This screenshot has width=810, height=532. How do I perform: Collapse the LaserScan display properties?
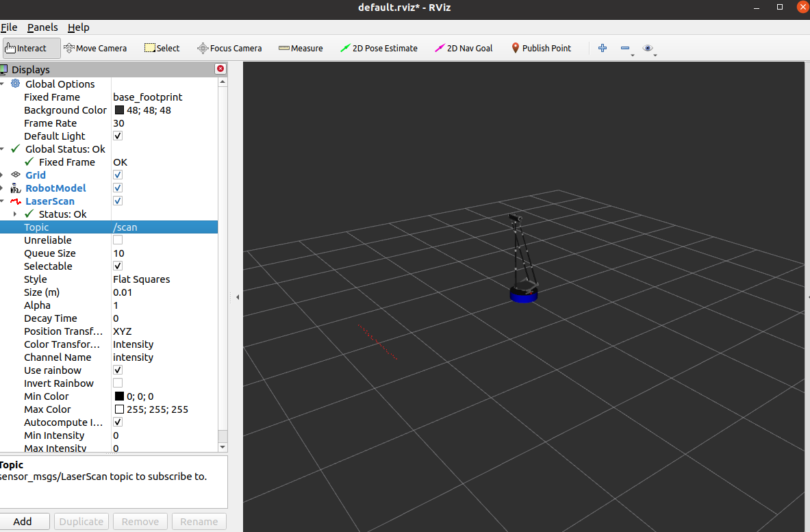2,201
